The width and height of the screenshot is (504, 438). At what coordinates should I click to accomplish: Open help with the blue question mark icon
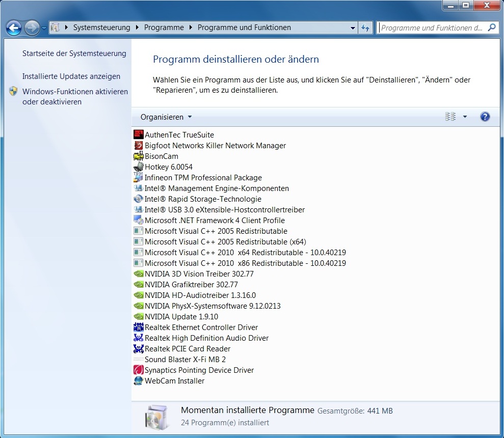coord(485,116)
